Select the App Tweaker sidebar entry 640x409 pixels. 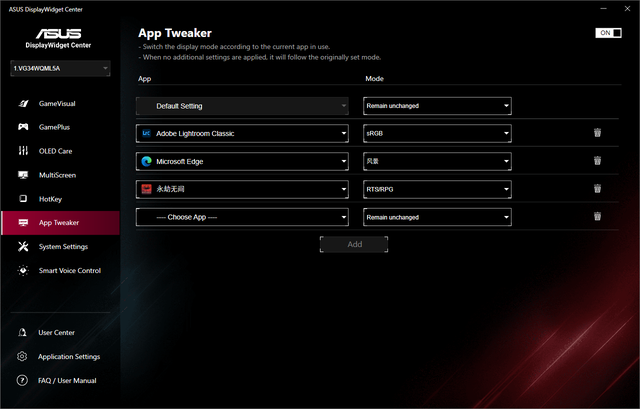60,223
